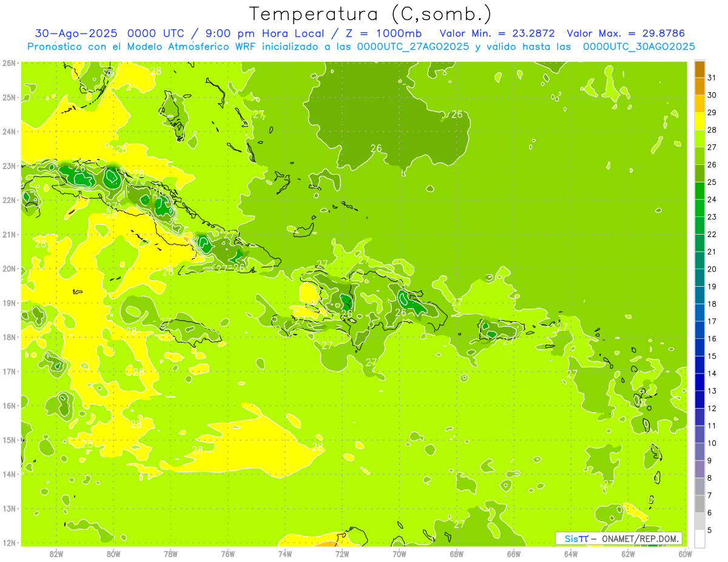Click the 21N latitude axis label
The height and width of the screenshot is (562, 728).
pos(8,235)
